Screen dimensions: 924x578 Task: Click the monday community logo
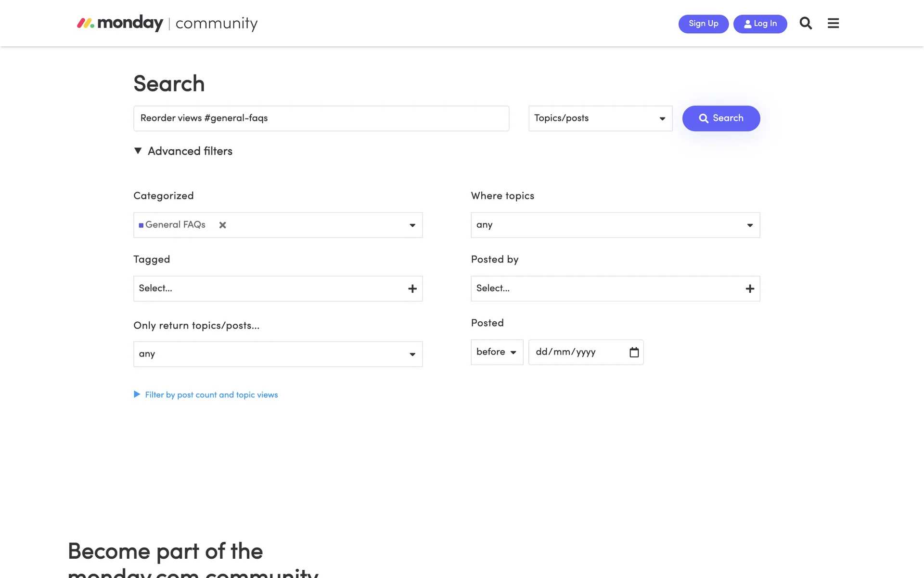pos(167,23)
